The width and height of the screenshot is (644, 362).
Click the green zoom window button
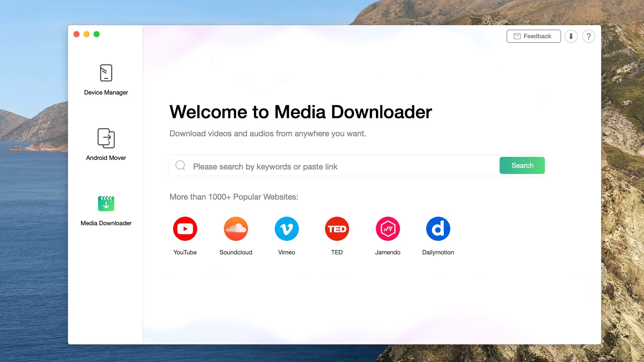click(x=97, y=34)
